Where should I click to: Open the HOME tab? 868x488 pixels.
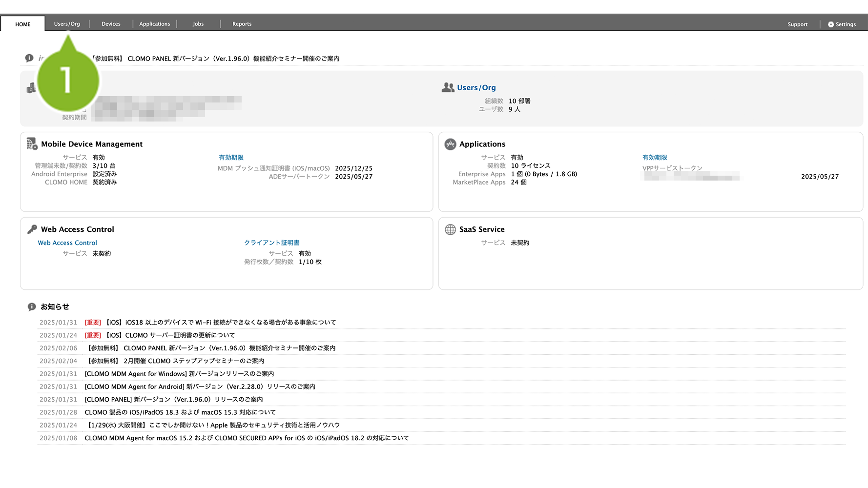click(x=23, y=24)
